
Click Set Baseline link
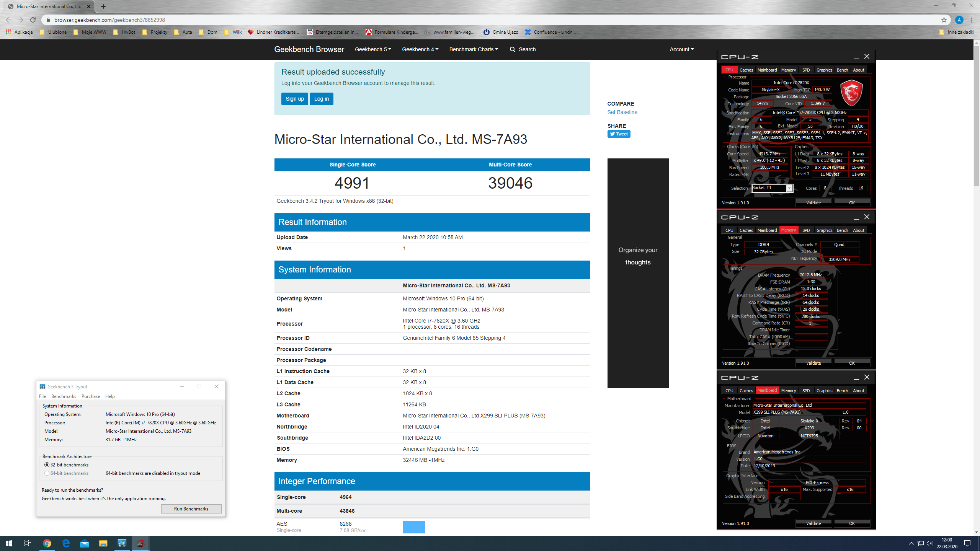(x=622, y=112)
